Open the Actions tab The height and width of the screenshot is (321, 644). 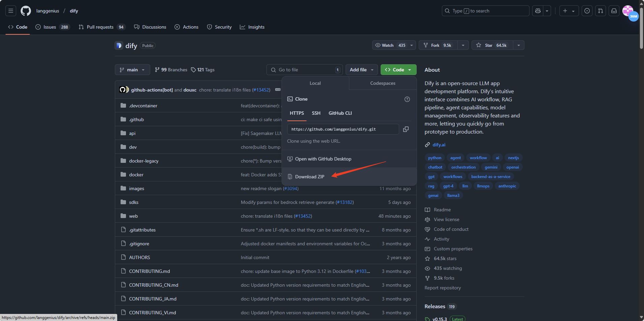[187, 27]
